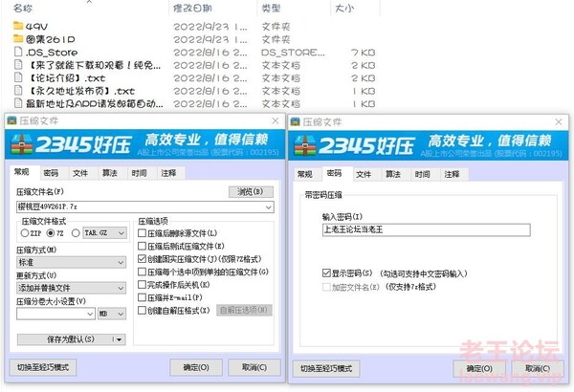Close the right 压缩文件 password dialog
Viewport: 574px width, 392px height.
pyautogui.click(x=559, y=121)
